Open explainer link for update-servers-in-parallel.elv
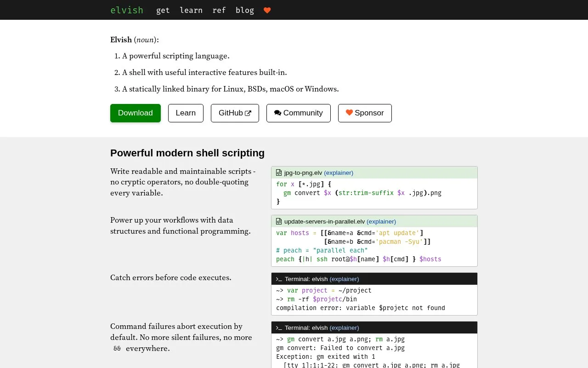 pos(381,222)
